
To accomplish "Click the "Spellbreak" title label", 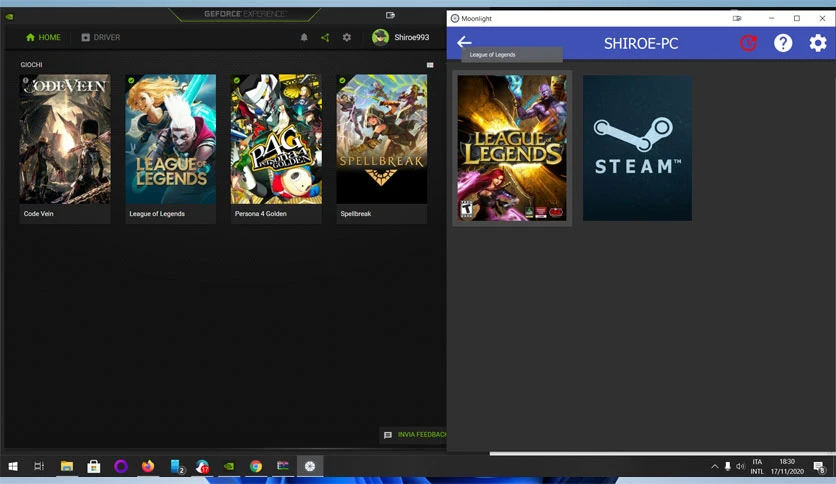I will [x=356, y=214].
